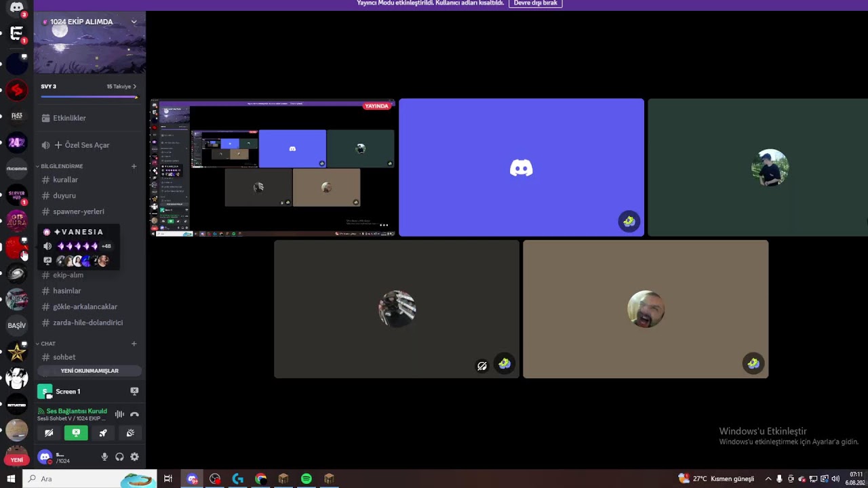Click the server boost progress bar
868x488 pixels.
click(90, 97)
